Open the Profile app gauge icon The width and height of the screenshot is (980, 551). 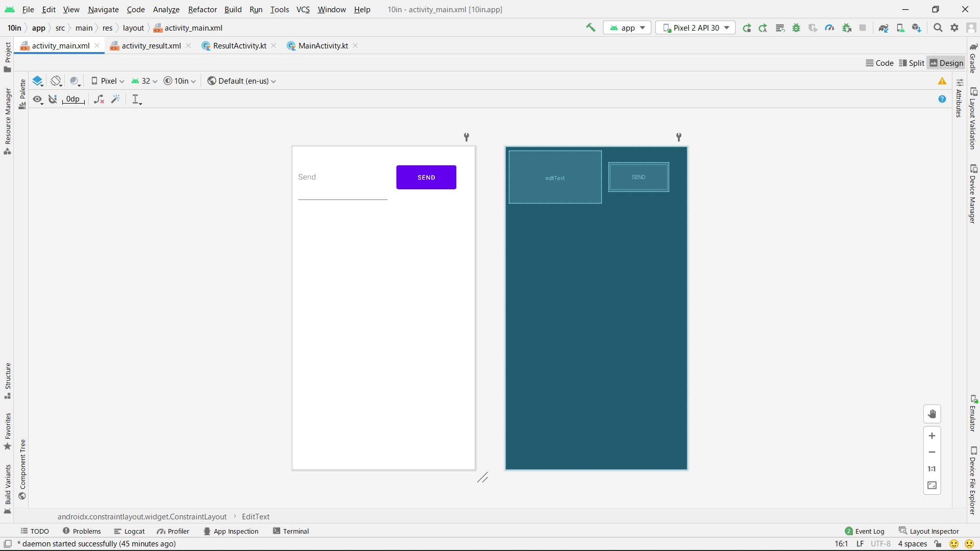click(829, 28)
